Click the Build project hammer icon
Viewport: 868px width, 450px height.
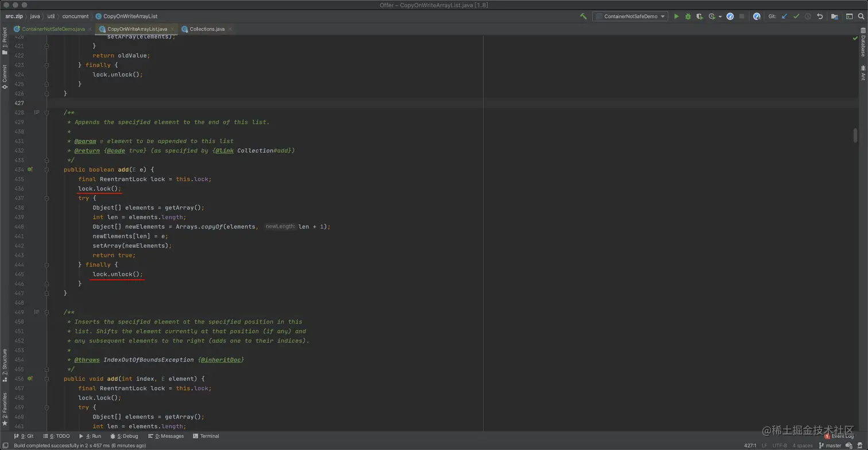tap(583, 17)
